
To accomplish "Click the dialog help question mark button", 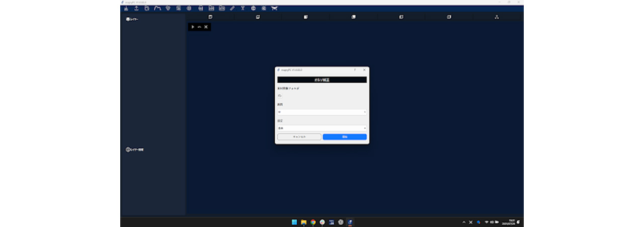I will point(355,70).
